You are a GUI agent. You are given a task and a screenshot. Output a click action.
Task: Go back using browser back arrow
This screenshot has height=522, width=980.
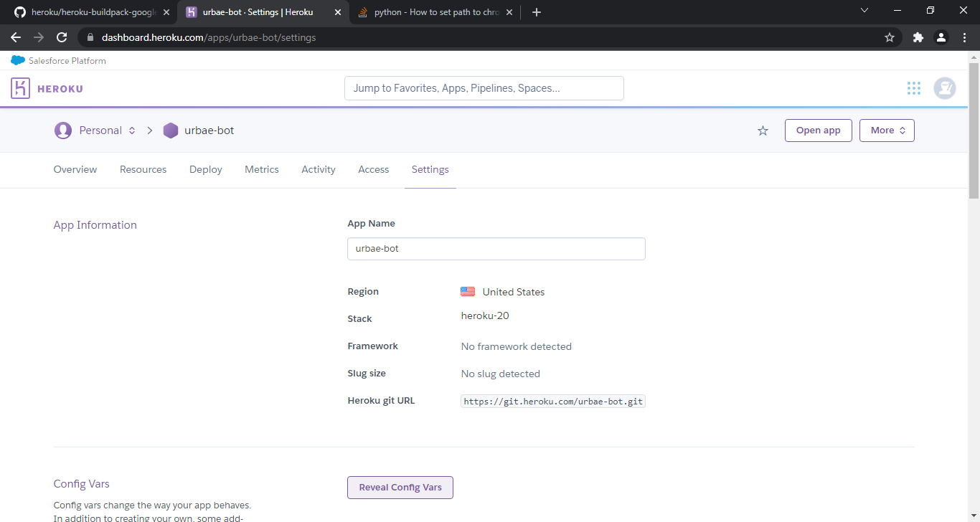16,37
